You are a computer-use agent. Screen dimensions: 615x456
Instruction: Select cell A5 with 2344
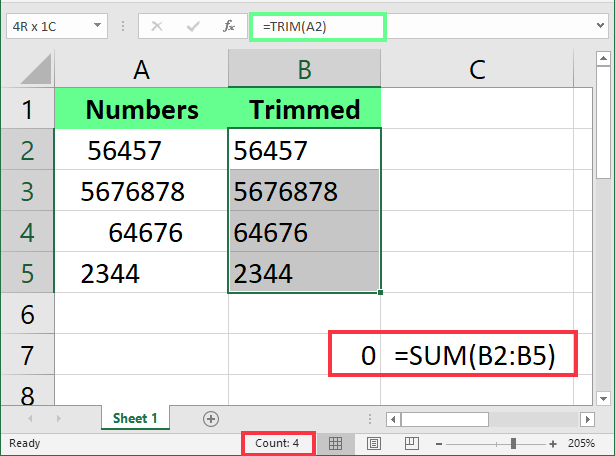click(x=141, y=273)
